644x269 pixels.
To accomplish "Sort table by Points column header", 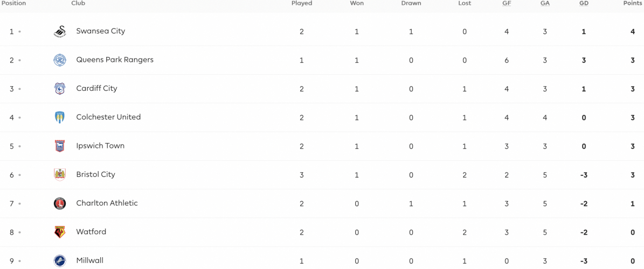I will pos(633,3).
